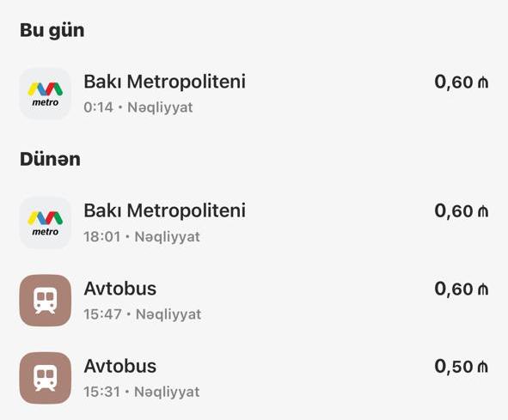Viewport: 508px width, 420px height.
Task: Tap the 0:14 Nəqliyyat category label
Action: [x=160, y=108]
